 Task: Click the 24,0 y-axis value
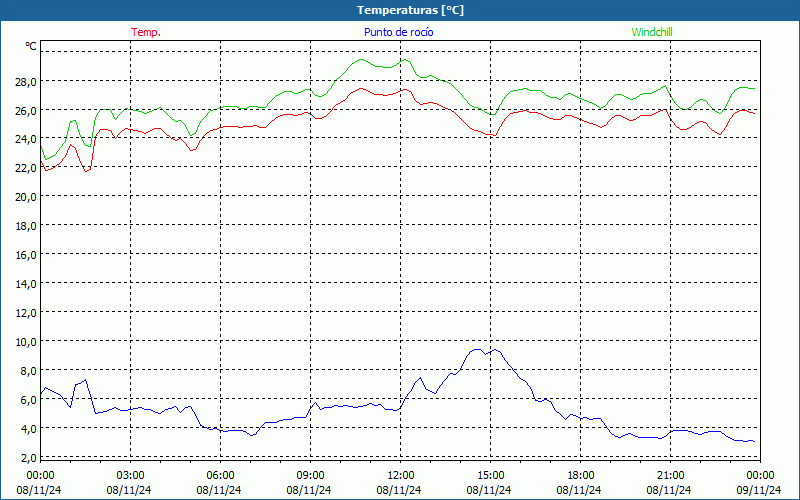(x=25, y=139)
